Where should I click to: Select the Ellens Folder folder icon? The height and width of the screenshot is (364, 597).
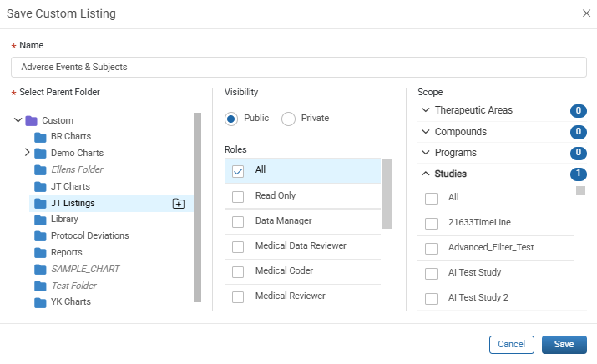(40, 169)
